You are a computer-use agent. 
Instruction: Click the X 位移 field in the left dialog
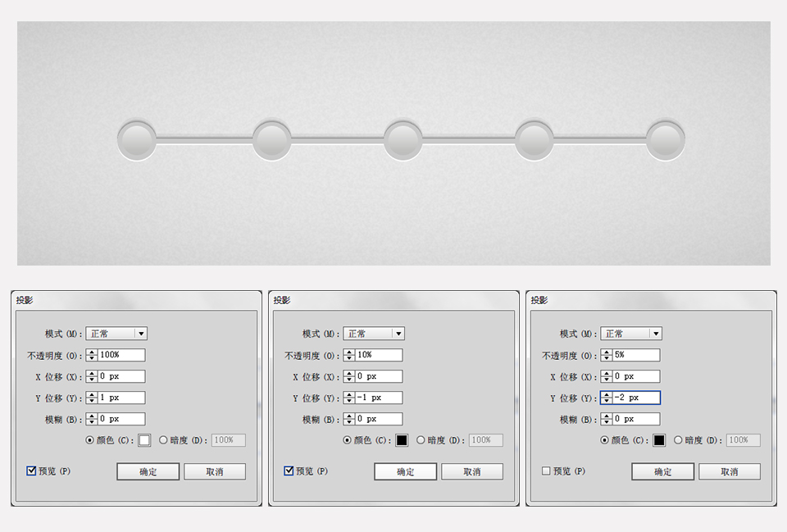pyautogui.click(x=121, y=376)
